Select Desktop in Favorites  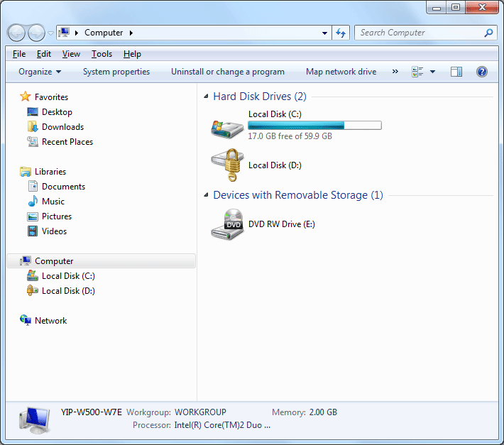click(x=57, y=112)
